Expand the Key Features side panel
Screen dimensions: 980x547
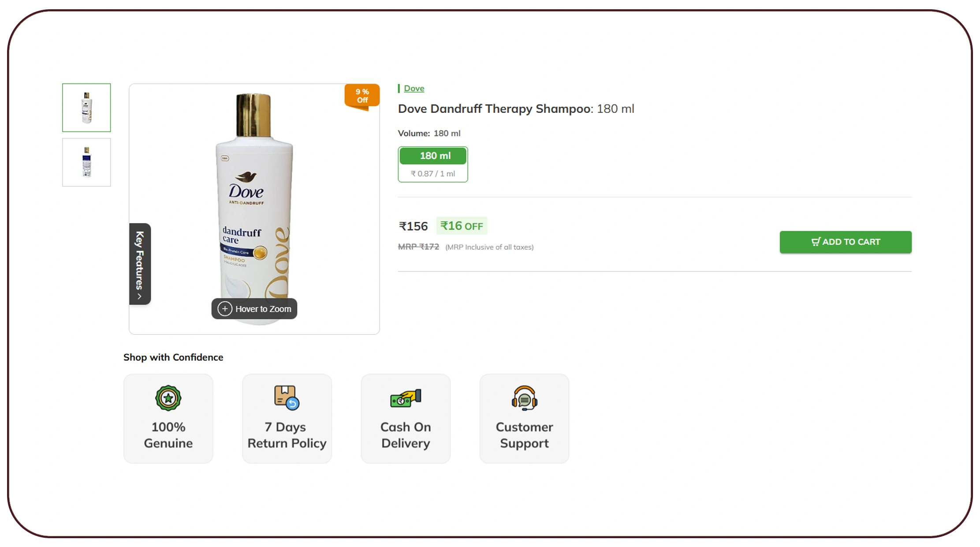pyautogui.click(x=140, y=264)
